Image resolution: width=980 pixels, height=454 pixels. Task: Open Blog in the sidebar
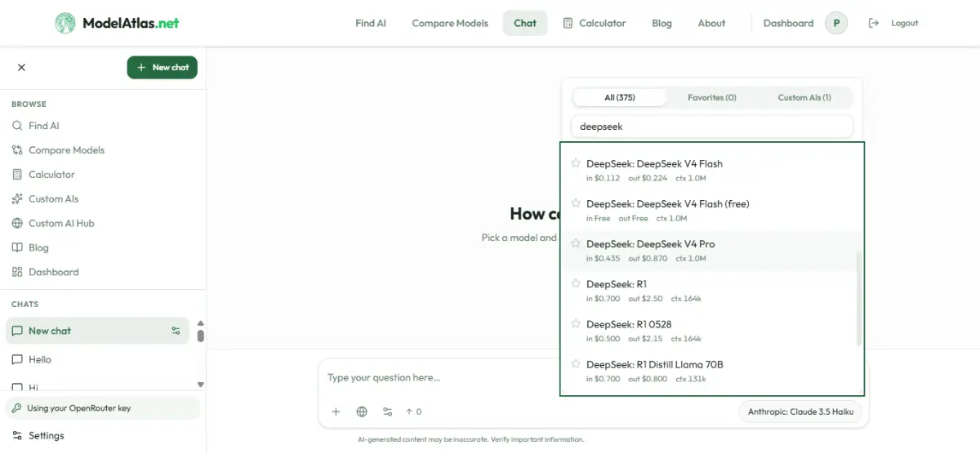click(30, 247)
